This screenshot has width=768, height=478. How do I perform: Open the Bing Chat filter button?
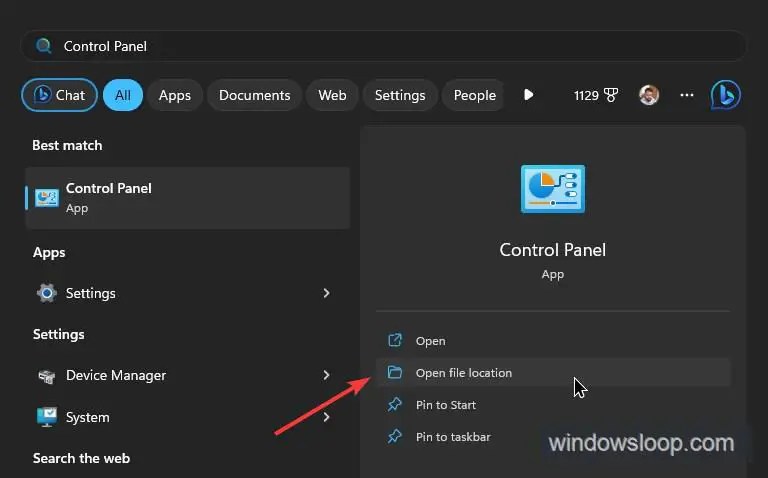coord(59,95)
